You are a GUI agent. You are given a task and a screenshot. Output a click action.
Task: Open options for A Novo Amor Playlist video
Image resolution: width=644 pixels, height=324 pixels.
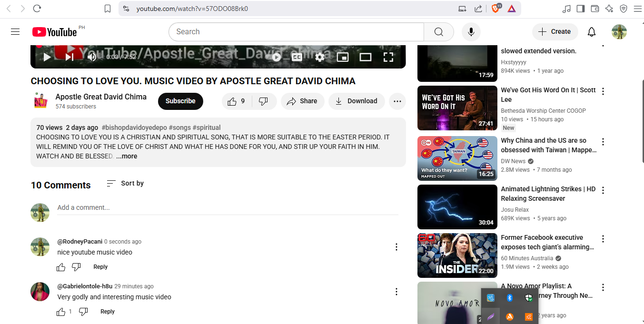coord(603,287)
